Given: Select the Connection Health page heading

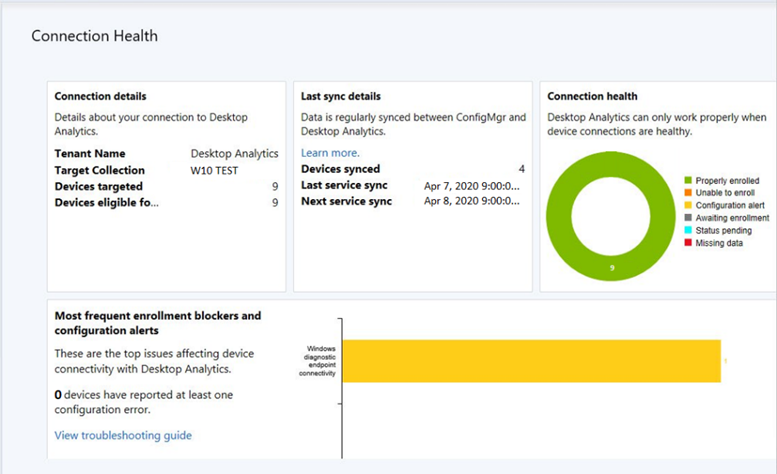Looking at the screenshot, I should tap(95, 36).
